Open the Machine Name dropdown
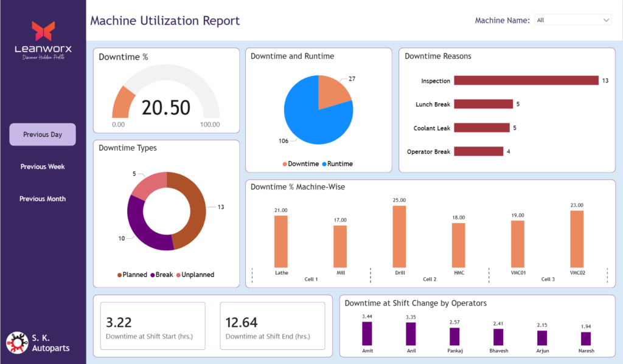The height and width of the screenshot is (364, 623). [x=572, y=20]
